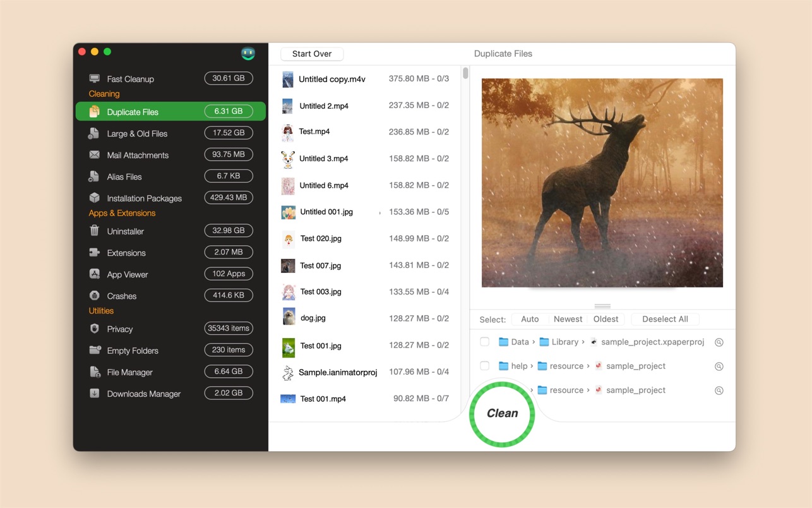Click the Deselect All button
Image resolution: width=812 pixels, height=508 pixels.
pyautogui.click(x=665, y=319)
